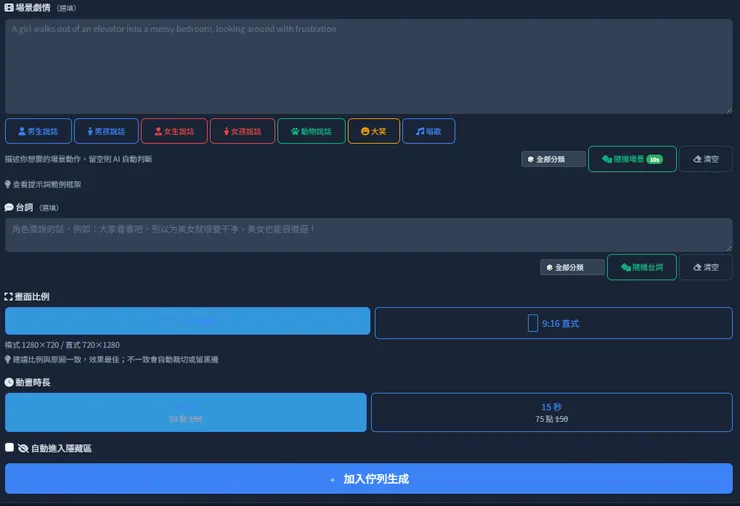This screenshot has height=506, width=740.
Task: Insert the 大笑 laughing tag
Action: click(374, 131)
